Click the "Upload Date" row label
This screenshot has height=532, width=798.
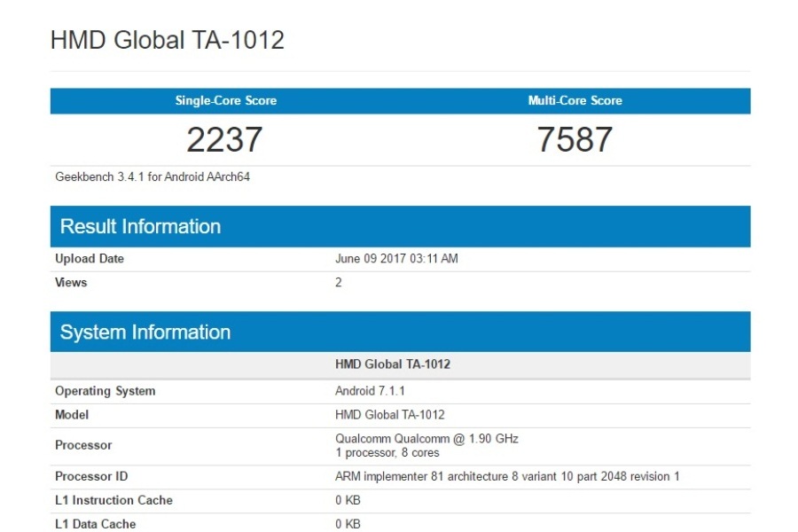[x=90, y=259]
